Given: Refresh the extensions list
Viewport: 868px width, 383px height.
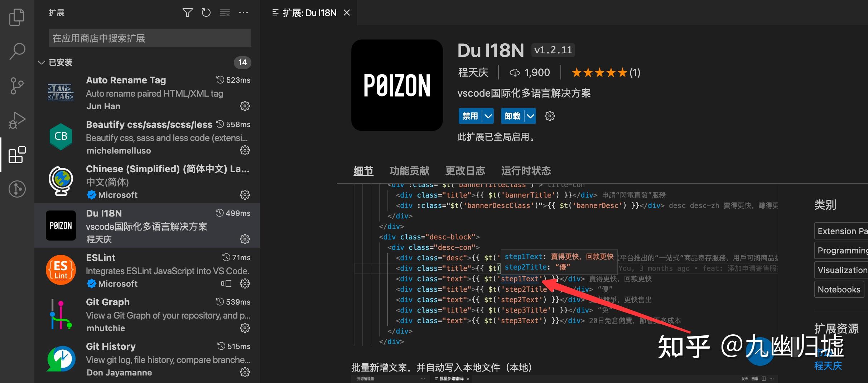Looking at the screenshot, I should click(x=206, y=13).
